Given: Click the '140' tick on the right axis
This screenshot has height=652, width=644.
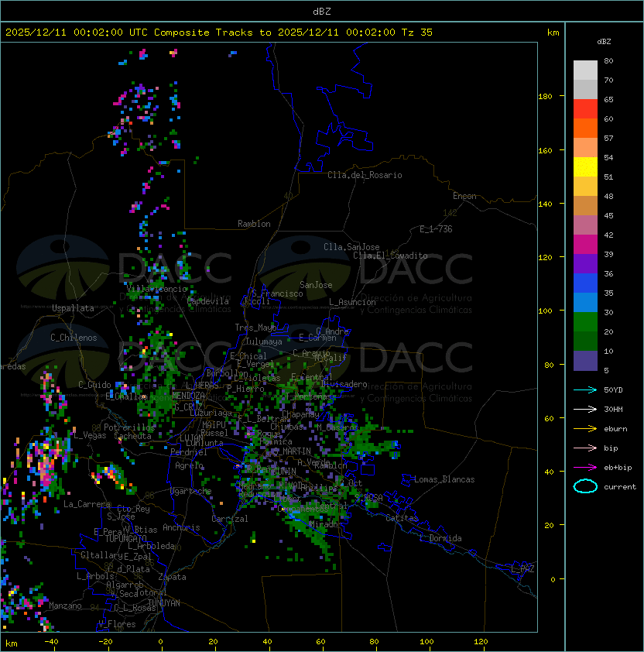Looking at the screenshot, I should coord(545,204).
